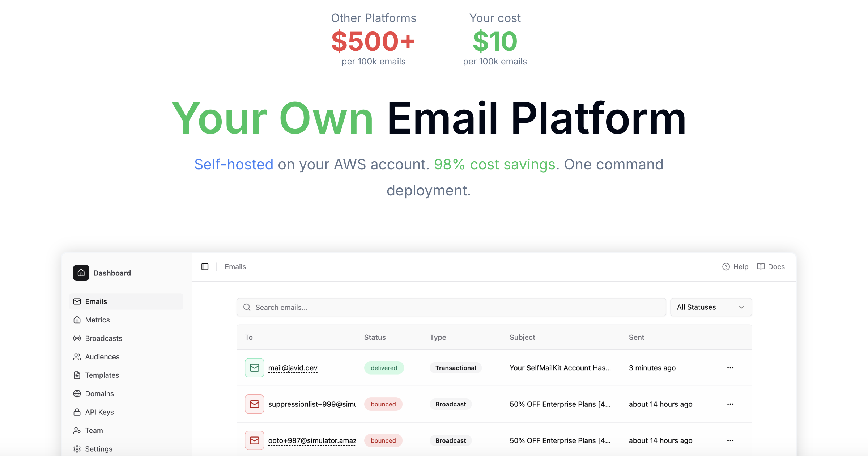868x456 pixels.
Task: Click the Help question-mark icon
Action: (x=726, y=267)
